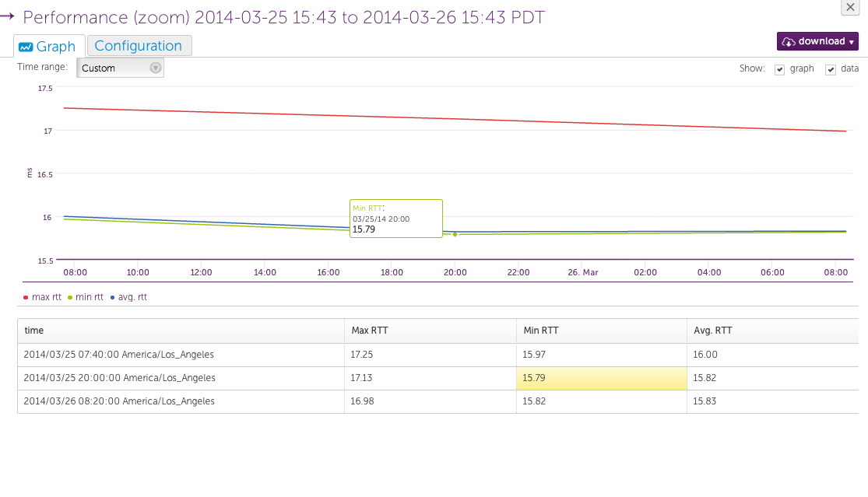Click the cloud icon on download button
868x497 pixels.
point(789,42)
